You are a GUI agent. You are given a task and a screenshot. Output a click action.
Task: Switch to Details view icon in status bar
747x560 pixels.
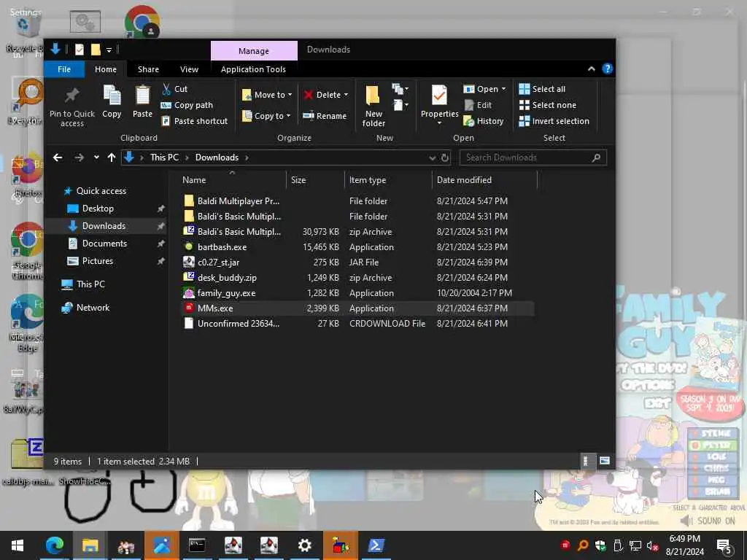[586, 461]
